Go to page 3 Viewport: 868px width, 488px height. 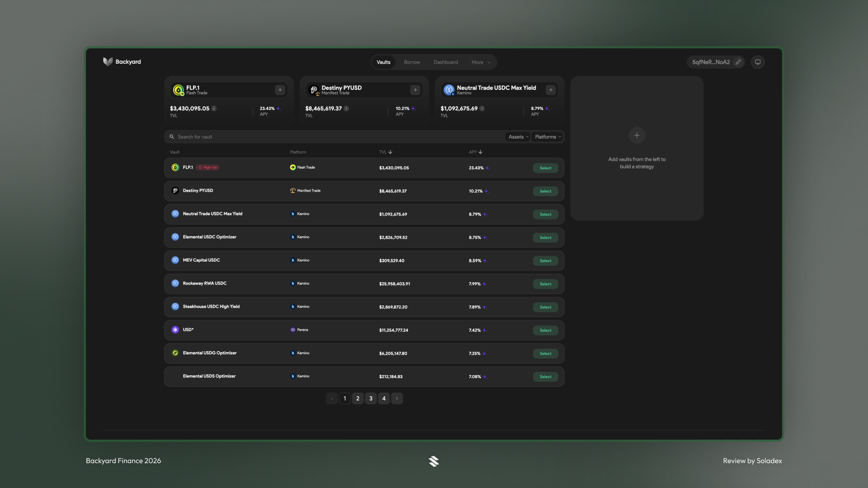click(371, 399)
